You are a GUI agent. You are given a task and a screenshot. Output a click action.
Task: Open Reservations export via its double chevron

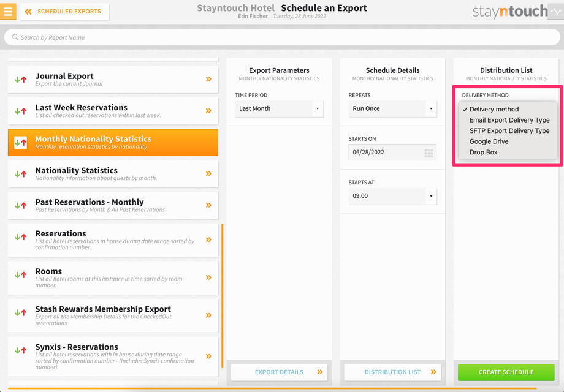(x=208, y=239)
